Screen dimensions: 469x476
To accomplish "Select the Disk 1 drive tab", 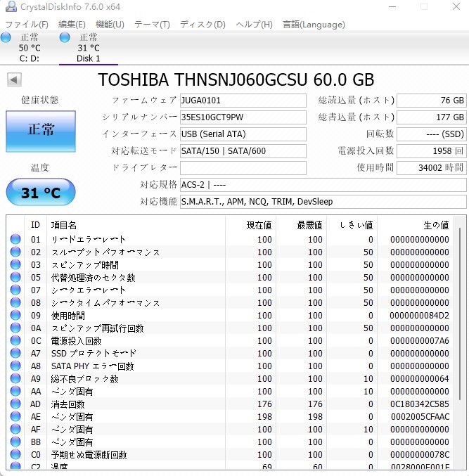I will click(x=89, y=48).
